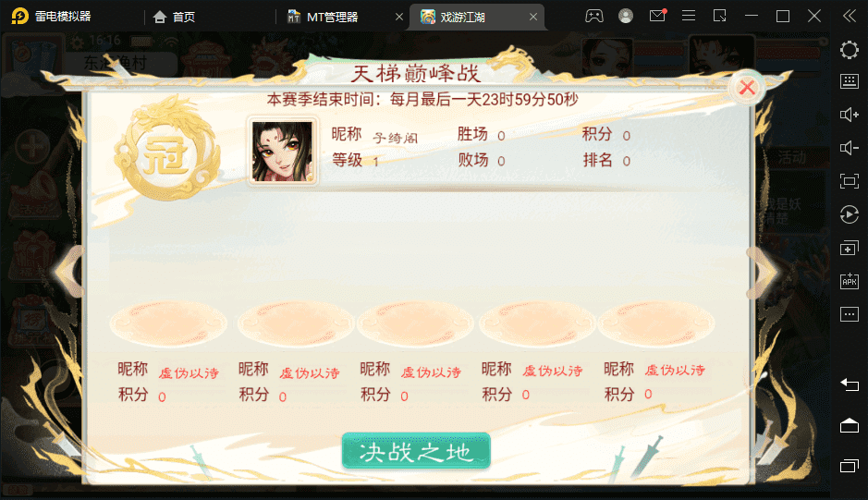Click the Android back button in sidebar
This screenshot has height=500, width=868.
pos(850,384)
